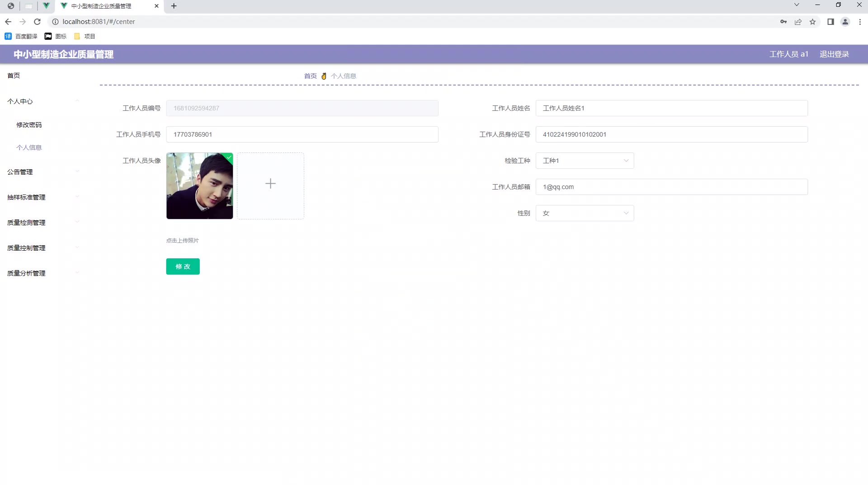868x485 pixels.
Task: Select 个人信息 submenu item
Action: point(29,147)
